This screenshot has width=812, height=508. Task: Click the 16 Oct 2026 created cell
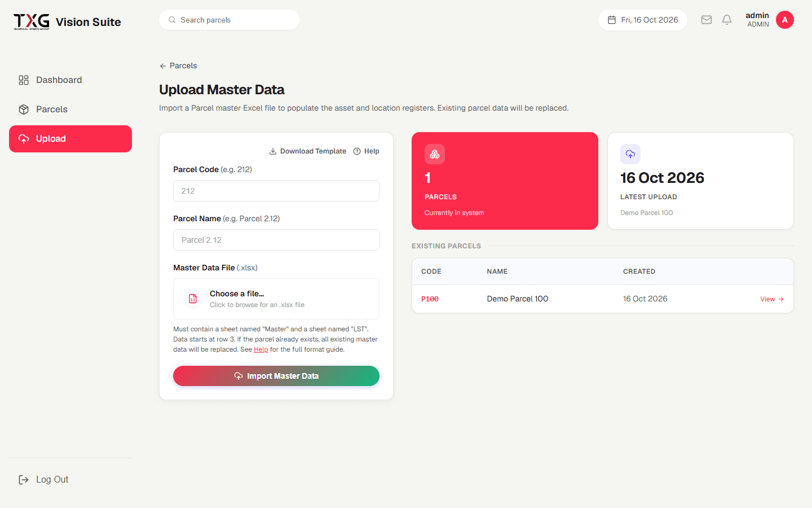pos(645,299)
